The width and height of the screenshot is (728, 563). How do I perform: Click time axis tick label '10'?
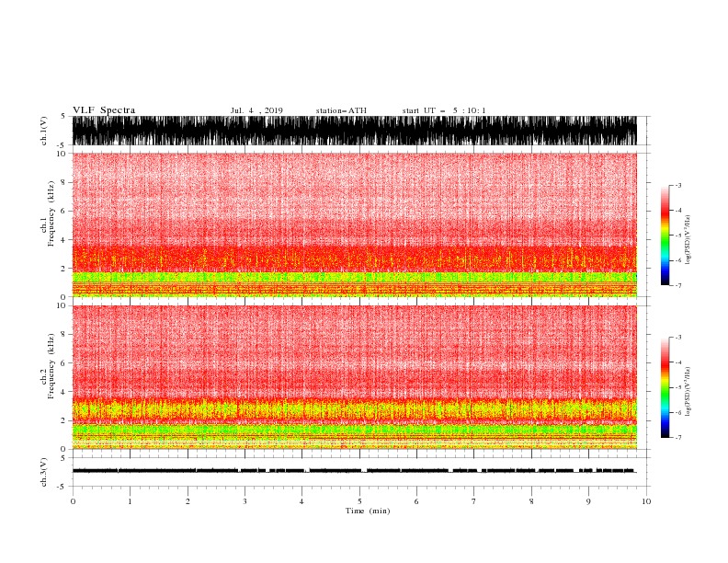[646, 501]
